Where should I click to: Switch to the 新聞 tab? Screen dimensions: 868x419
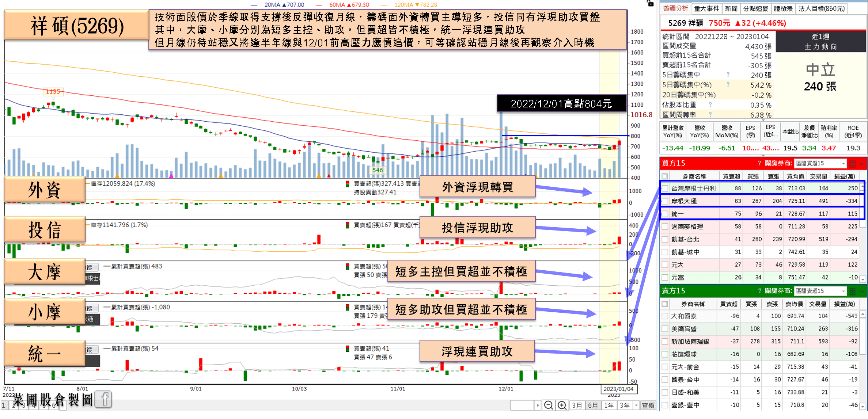coord(731,8)
